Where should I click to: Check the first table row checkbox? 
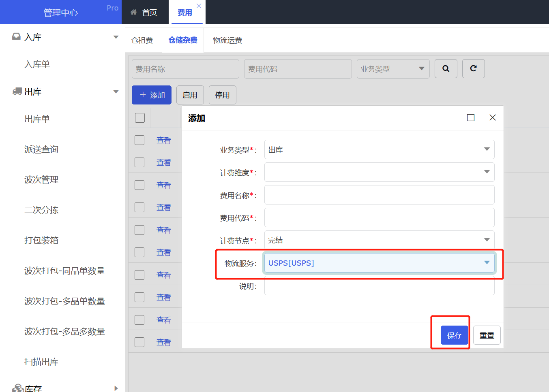(x=139, y=140)
